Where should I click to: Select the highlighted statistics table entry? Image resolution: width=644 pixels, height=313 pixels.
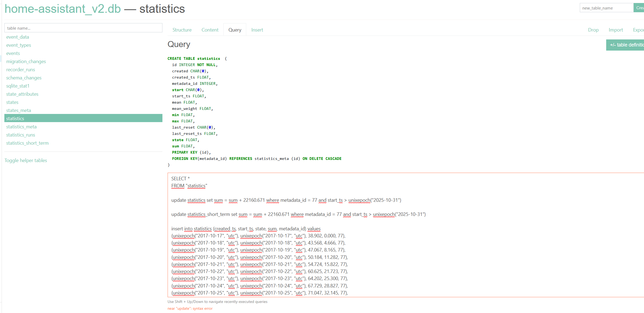point(15,119)
